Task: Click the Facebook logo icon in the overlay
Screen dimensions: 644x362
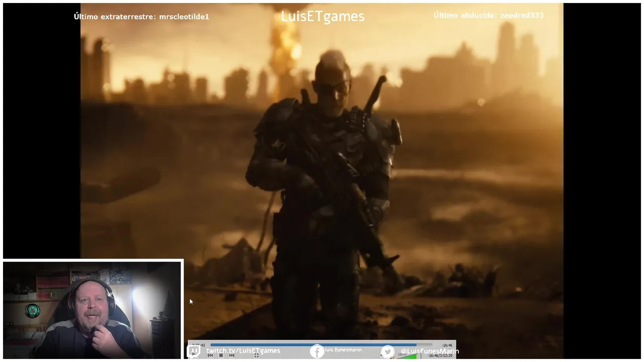Action: point(317,351)
